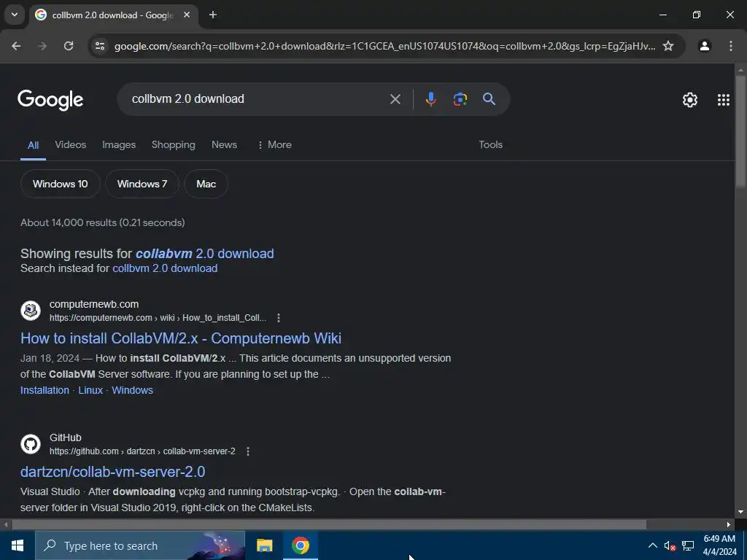Switch to the Videos tab
The width and height of the screenshot is (747, 560).
71,145
